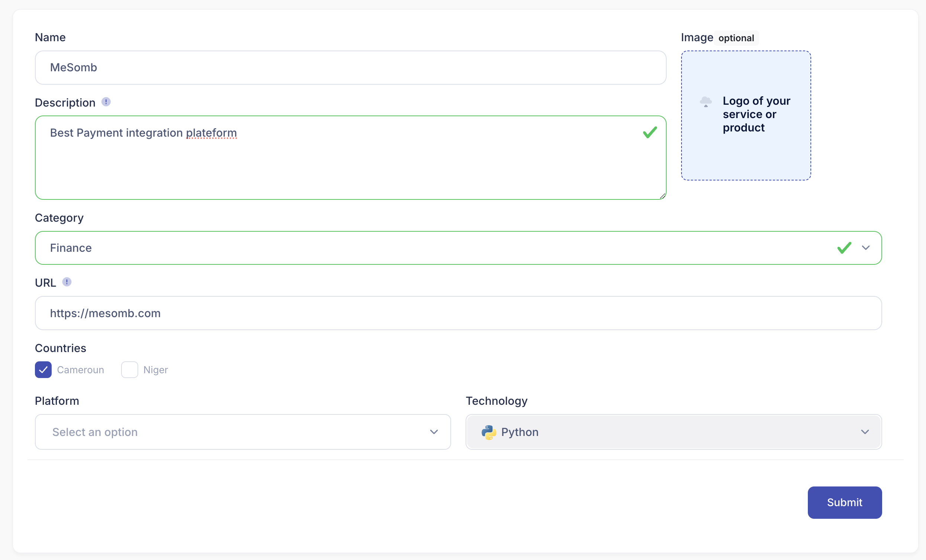926x560 pixels.
Task: Click the URL info icon
Action: tap(67, 282)
